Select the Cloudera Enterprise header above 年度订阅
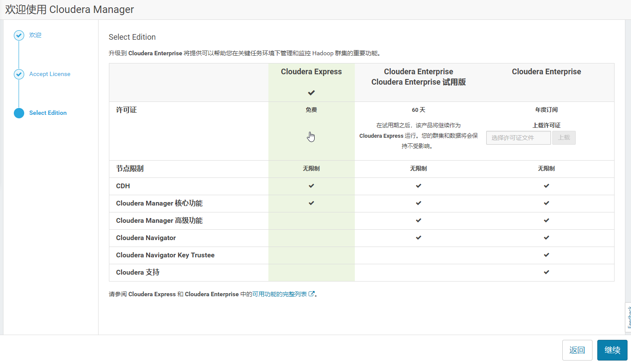The image size is (631, 364). pos(546,72)
